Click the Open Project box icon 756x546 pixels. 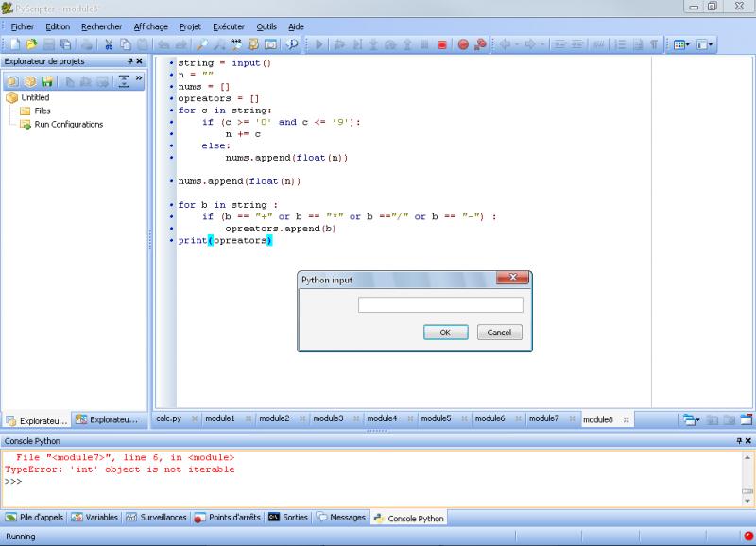pyautogui.click(x=30, y=81)
